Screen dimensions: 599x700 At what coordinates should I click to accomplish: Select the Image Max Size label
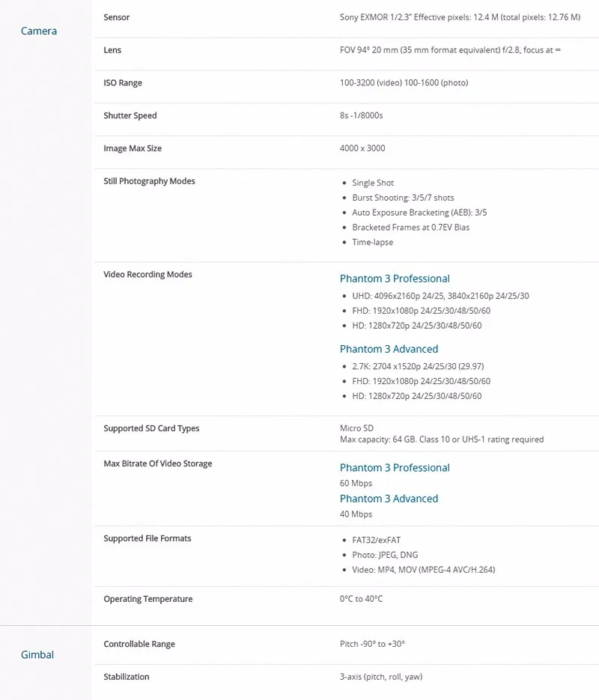pos(133,148)
